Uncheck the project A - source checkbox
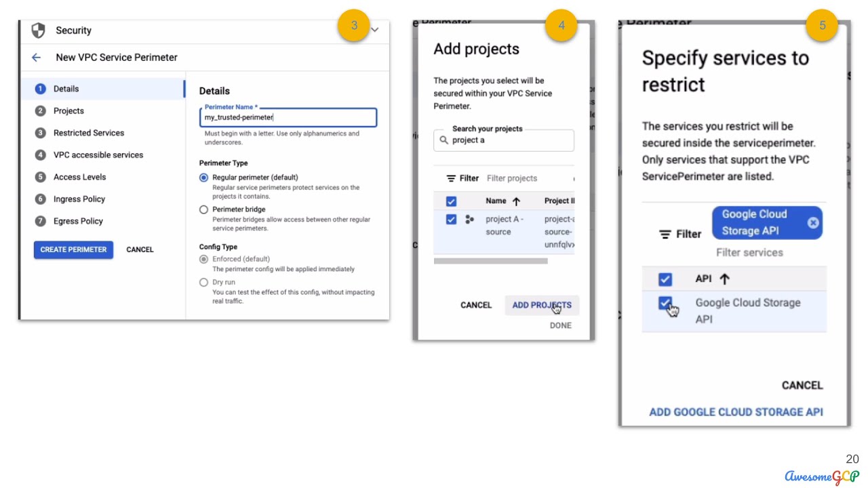The width and height of the screenshot is (868, 488). (451, 220)
